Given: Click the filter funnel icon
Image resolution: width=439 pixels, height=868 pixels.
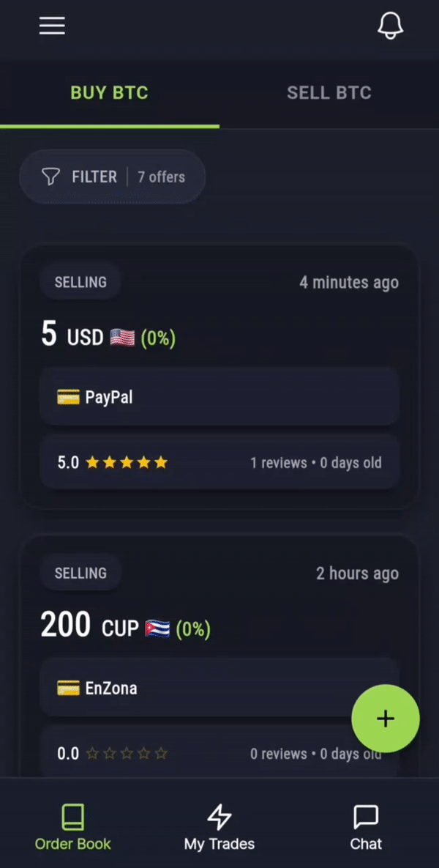Looking at the screenshot, I should 51,177.
